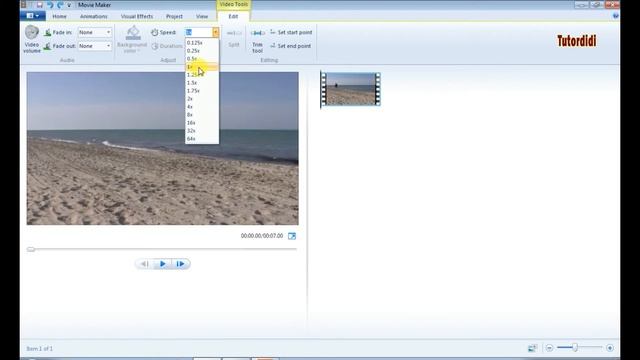Screen dimensions: 640x360
Task: Click the 00:00.00/00:07.00 time readout
Action: pos(262,236)
